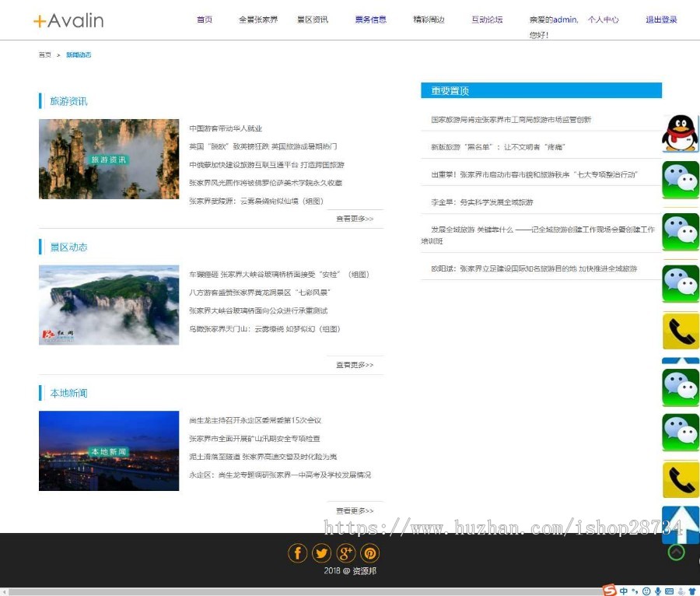Open the Google+ icon in the footer
Screen dimensions: 700x596
pos(346,553)
